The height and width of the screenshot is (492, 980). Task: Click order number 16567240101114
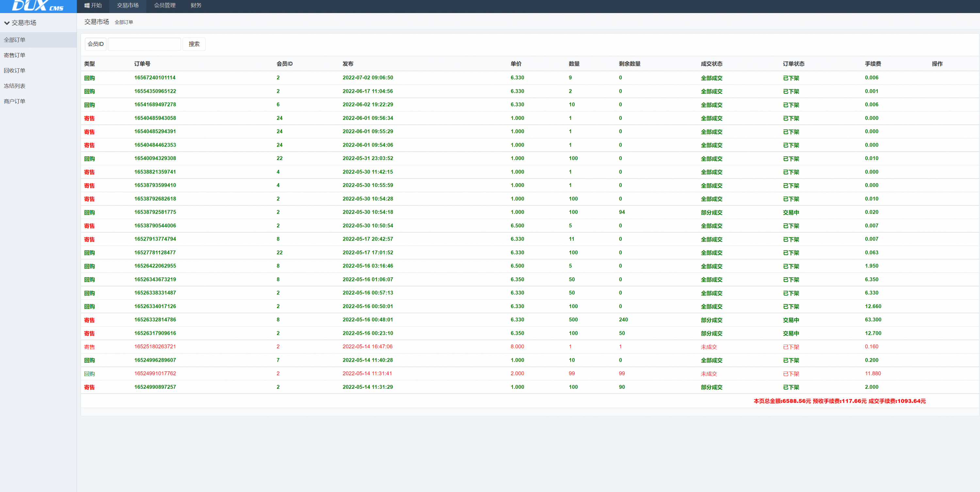pos(155,78)
